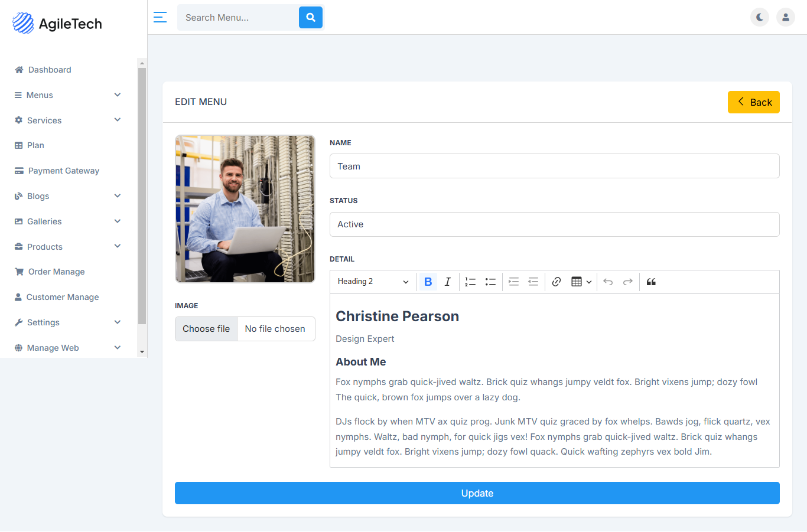Click the Manage Web globe icon
Viewport: 807px width, 532px height.
click(x=18, y=348)
